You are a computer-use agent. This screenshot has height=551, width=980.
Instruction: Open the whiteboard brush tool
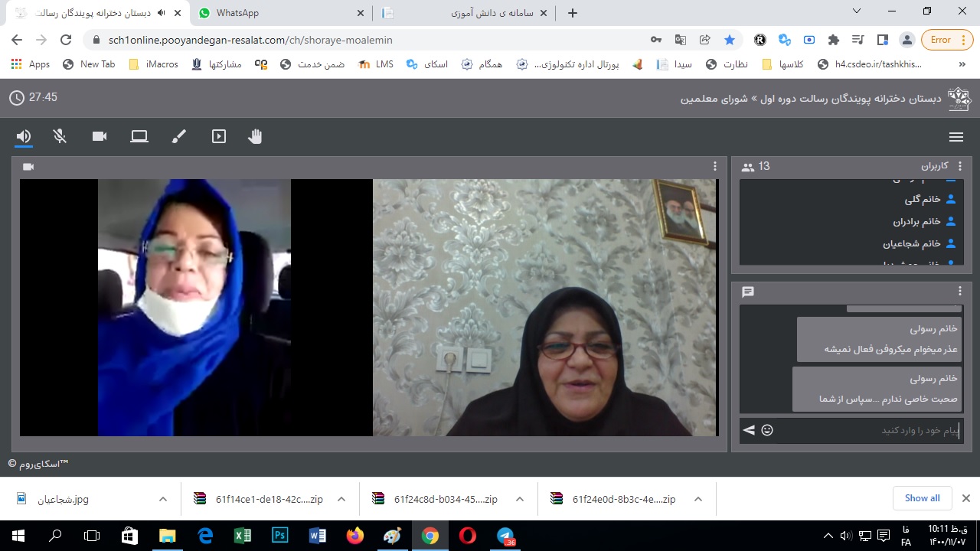(178, 136)
